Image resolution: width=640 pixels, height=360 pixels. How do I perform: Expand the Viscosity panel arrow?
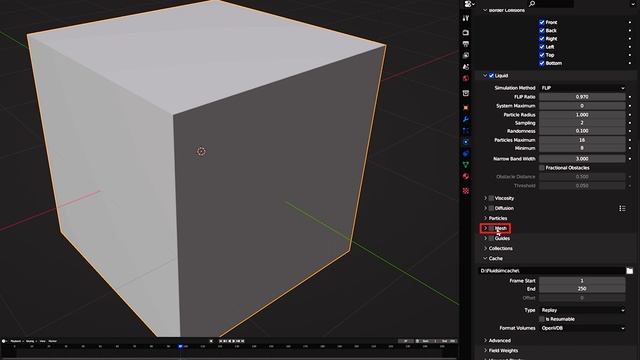click(x=485, y=198)
